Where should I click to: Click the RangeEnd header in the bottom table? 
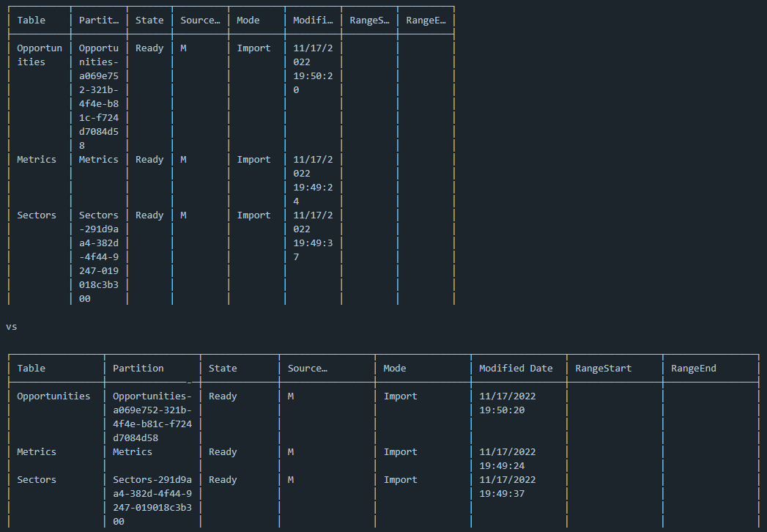point(693,368)
